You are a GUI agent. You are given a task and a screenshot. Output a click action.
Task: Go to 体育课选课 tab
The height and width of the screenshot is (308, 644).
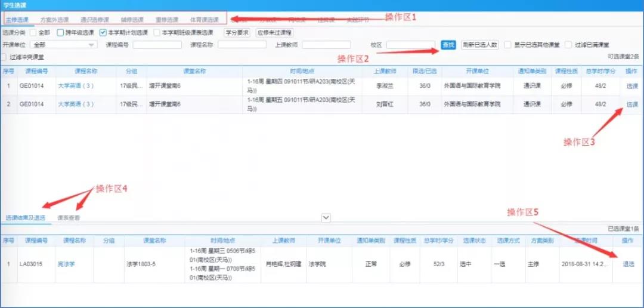205,20
